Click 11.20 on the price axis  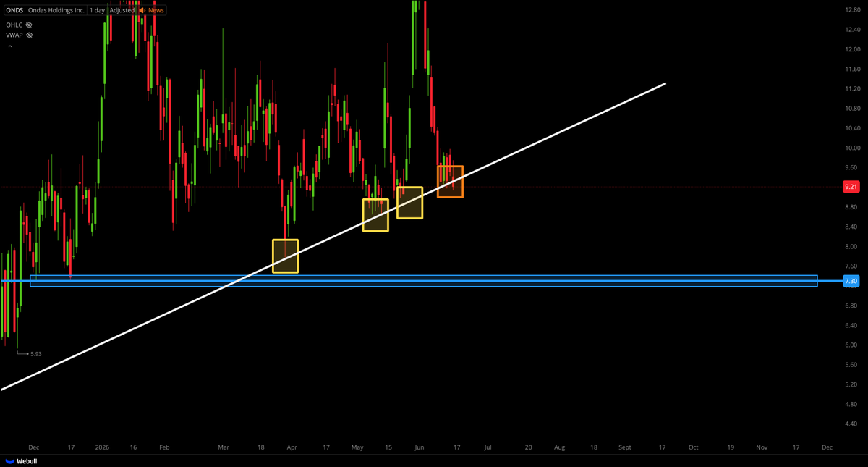[x=851, y=89]
